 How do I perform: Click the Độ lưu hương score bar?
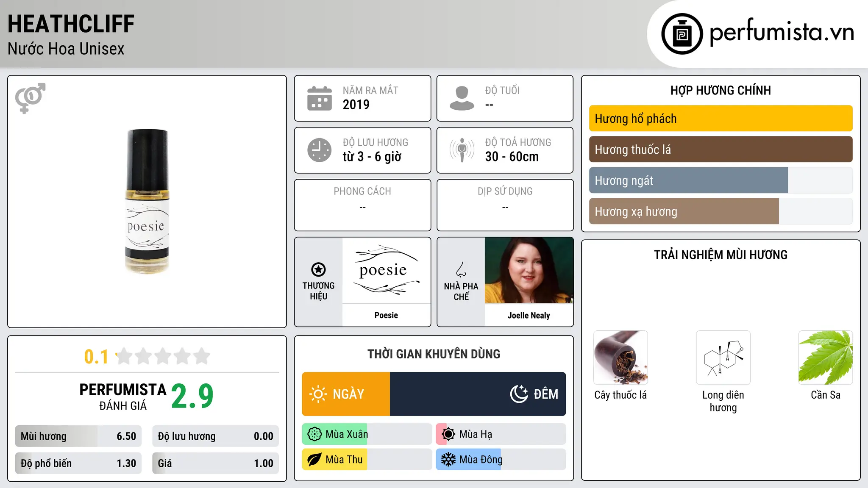tap(215, 436)
